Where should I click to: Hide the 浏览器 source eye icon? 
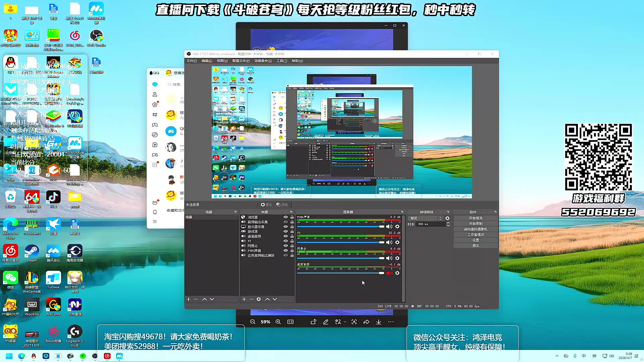pyautogui.click(x=286, y=217)
